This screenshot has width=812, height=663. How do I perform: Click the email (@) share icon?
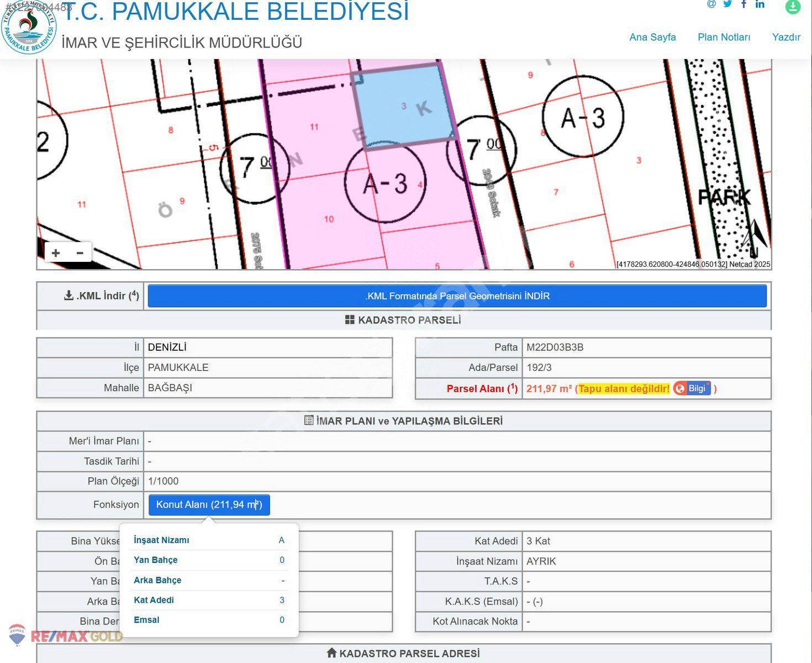(x=711, y=4)
